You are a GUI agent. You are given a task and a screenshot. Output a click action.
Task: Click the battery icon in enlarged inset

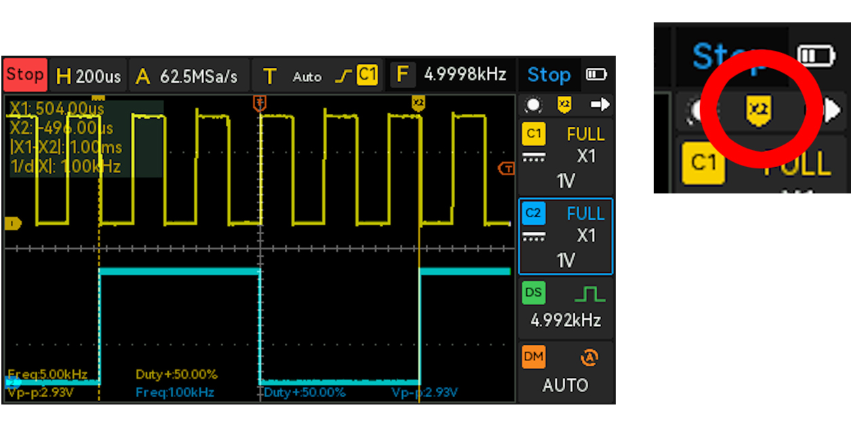coord(816,56)
